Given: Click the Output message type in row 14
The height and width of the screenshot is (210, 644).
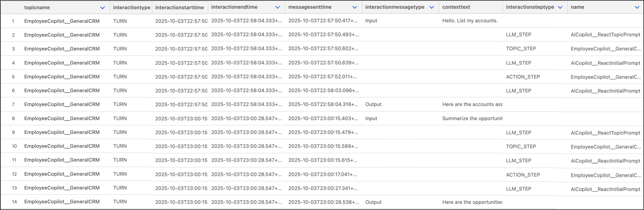Looking at the screenshot, I should pos(374,202).
